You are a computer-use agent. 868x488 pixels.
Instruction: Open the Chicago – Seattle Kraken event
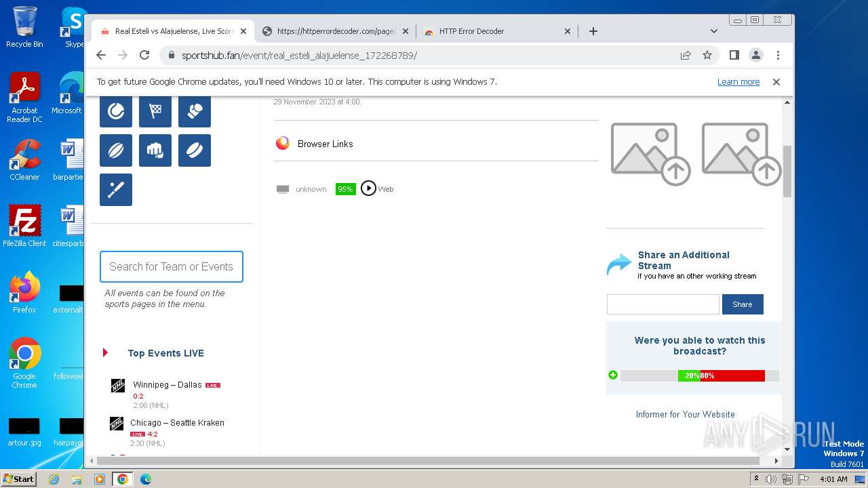[177, 422]
